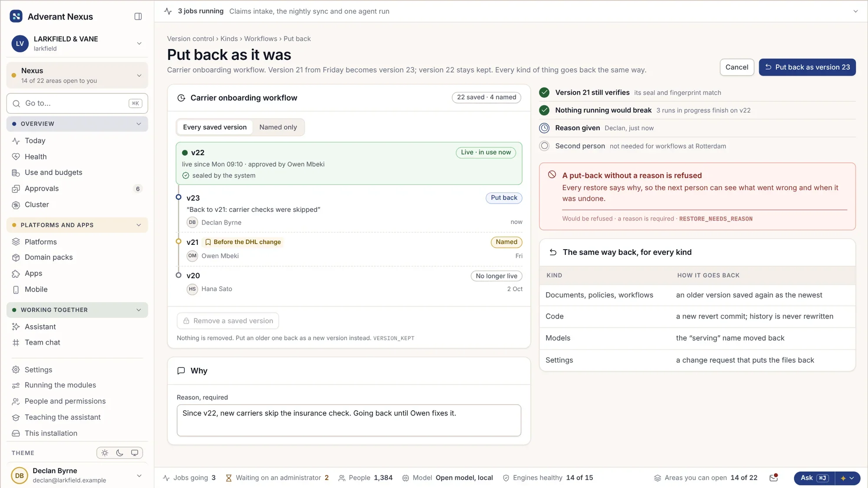The image size is (868, 488).
Task: Expand the Nexus areas dropdown
Action: 77,76
